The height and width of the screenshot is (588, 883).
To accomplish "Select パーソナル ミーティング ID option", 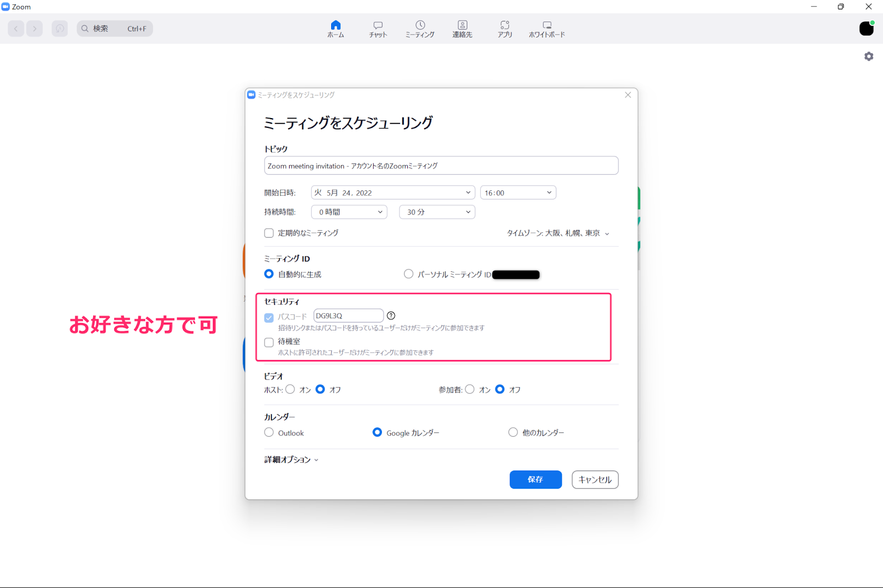I will point(408,274).
